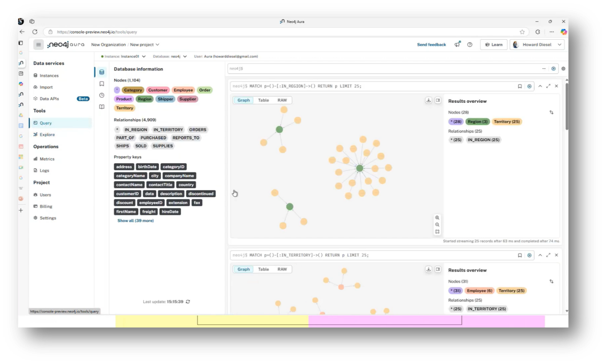Sort IN_REGION results overview nodes
The width and height of the screenshot is (605, 364).
click(551, 113)
